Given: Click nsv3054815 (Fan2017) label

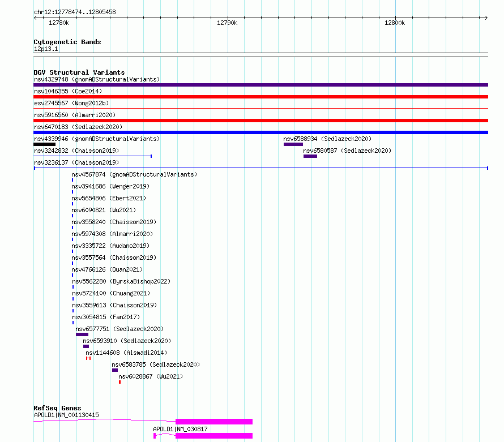Looking at the screenshot, I should coord(106,317).
